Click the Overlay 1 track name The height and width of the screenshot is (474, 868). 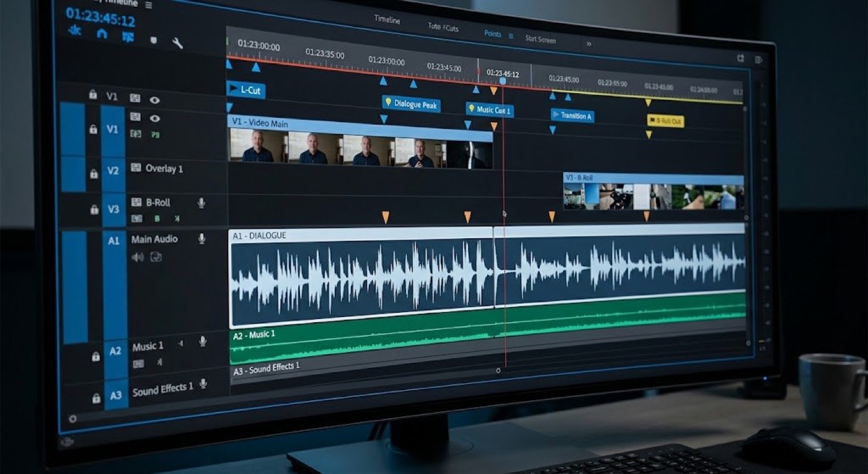(164, 168)
